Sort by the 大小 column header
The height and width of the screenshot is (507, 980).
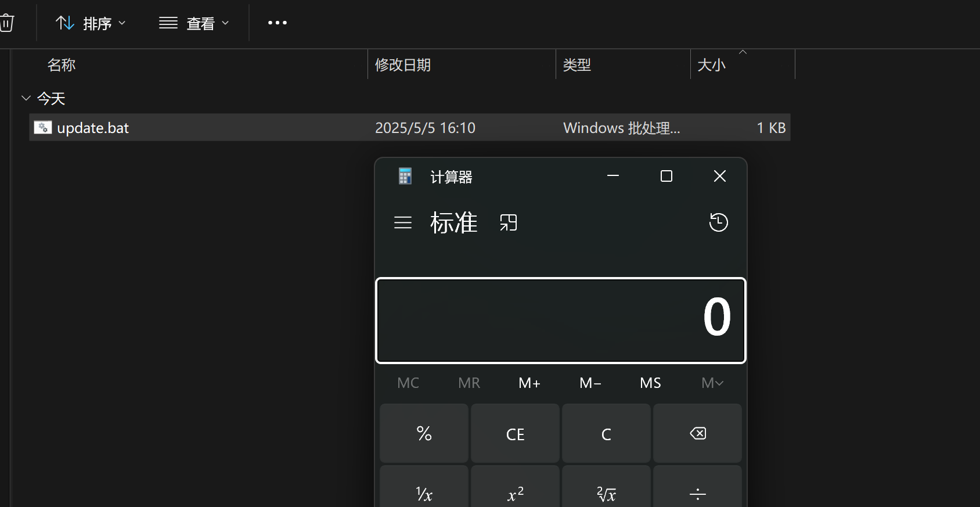click(x=711, y=64)
